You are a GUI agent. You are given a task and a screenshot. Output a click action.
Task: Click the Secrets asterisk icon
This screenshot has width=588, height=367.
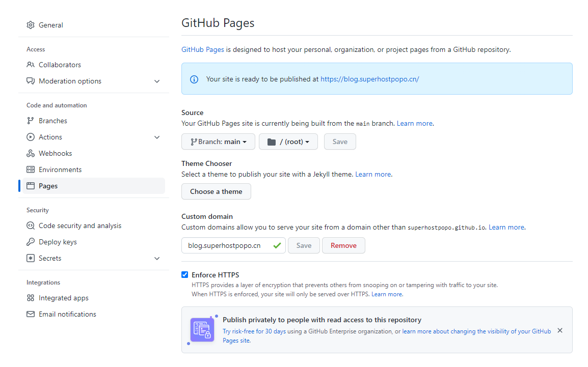pyautogui.click(x=31, y=258)
